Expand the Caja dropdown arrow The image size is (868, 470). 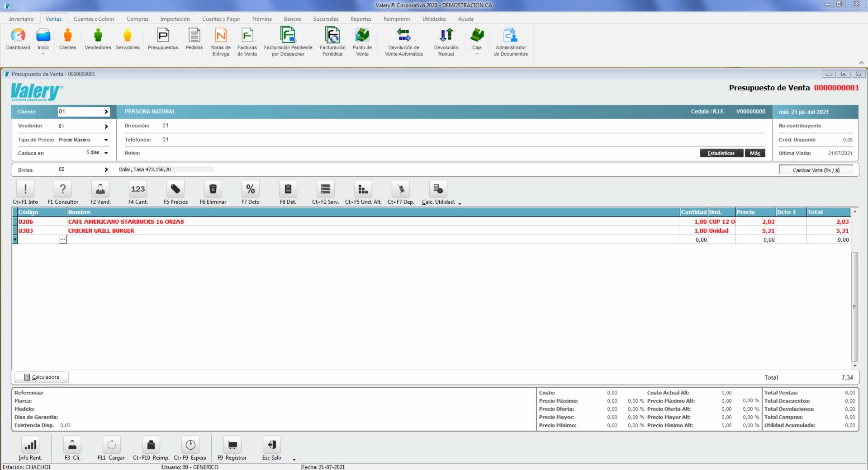pyautogui.click(x=477, y=54)
